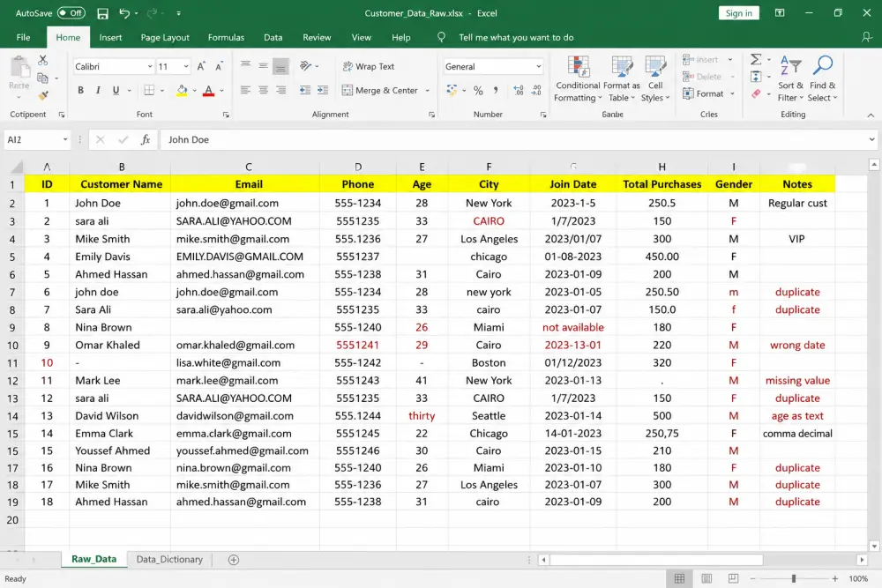Open the Cell Styles dropdown
The width and height of the screenshot is (882, 588).
point(655,79)
